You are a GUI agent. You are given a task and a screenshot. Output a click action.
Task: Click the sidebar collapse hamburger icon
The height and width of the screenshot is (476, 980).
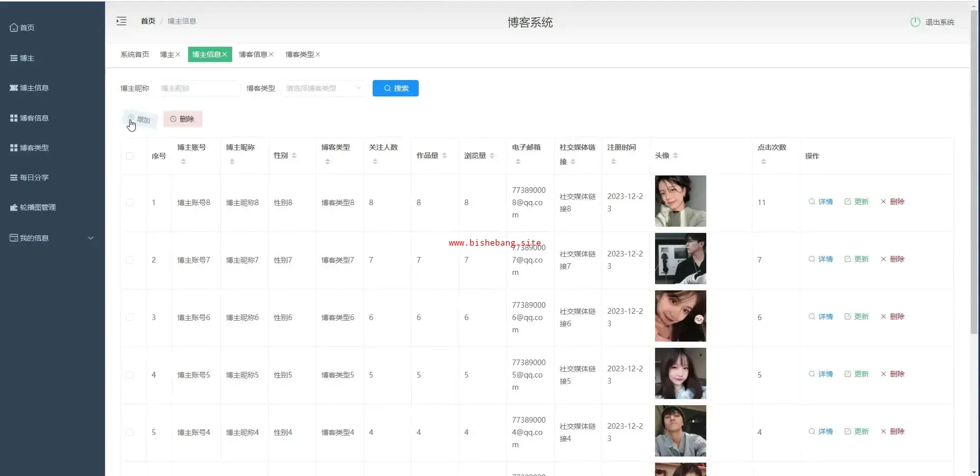pyautogui.click(x=121, y=21)
